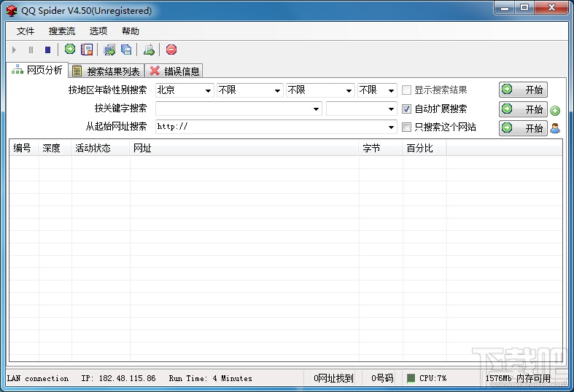Click the red no-entry circle toolbar icon
This screenshot has width=574, height=392.
coord(171,50)
